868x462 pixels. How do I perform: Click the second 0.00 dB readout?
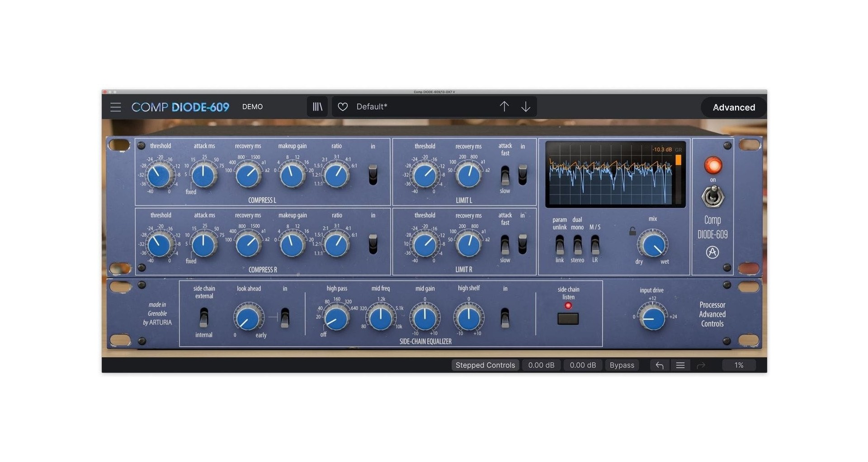[583, 365]
